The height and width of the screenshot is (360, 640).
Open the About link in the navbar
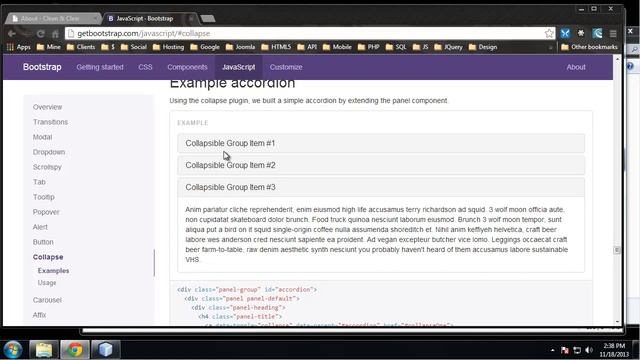coord(576,67)
